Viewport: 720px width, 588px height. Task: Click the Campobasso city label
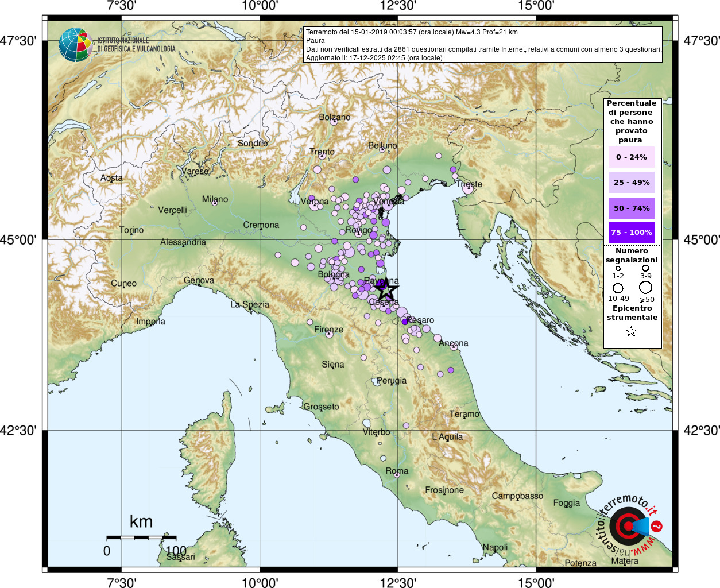pos(517,496)
